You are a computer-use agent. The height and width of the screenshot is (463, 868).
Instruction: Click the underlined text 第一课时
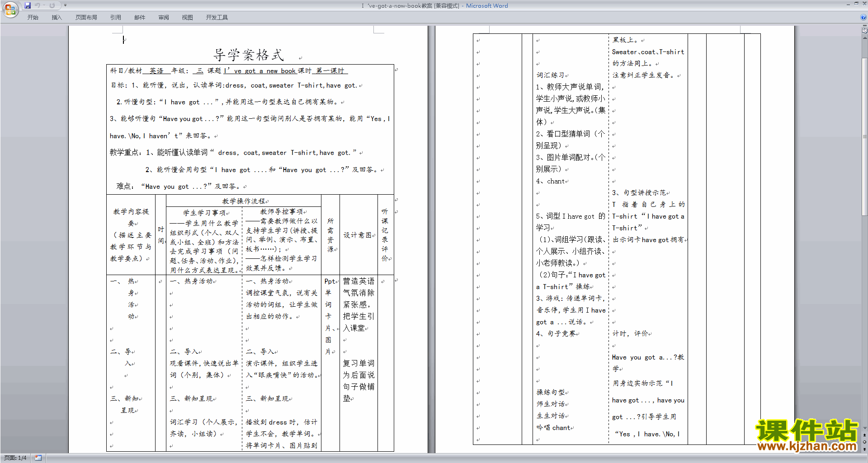pos(330,71)
